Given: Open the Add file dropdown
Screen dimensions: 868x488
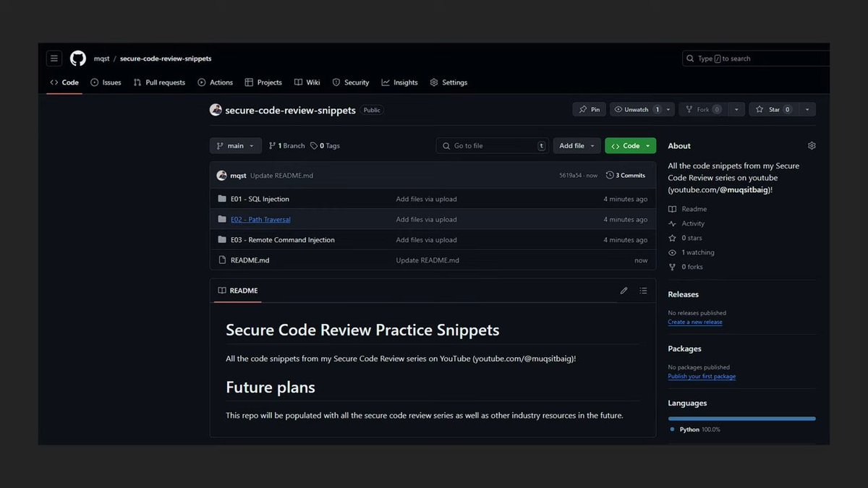Looking at the screenshot, I should pyautogui.click(x=576, y=145).
